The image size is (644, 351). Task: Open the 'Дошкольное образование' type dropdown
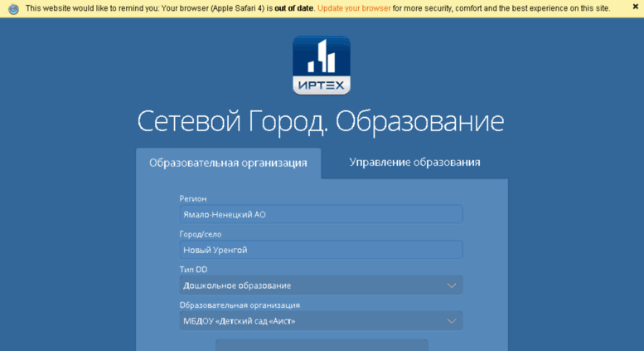pos(315,285)
